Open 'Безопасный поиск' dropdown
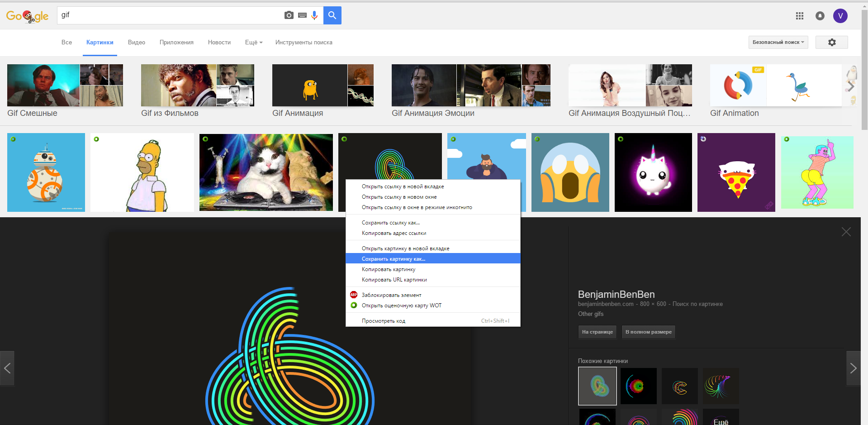Screen dimensions: 868x425 pyautogui.click(x=778, y=42)
